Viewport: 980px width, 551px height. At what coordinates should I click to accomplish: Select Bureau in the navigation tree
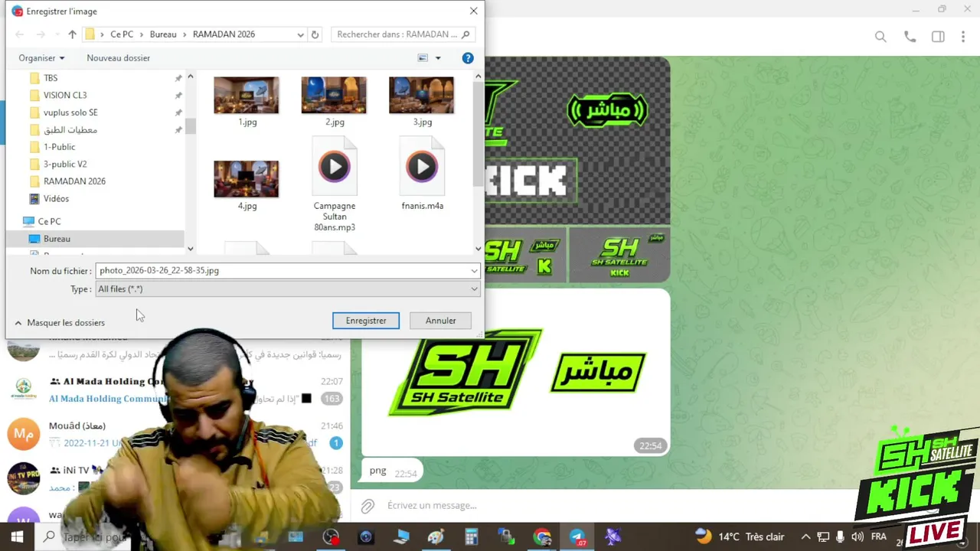click(x=57, y=239)
